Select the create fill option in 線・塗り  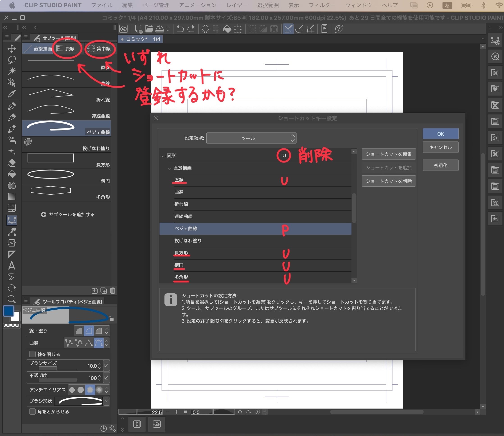click(x=79, y=331)
